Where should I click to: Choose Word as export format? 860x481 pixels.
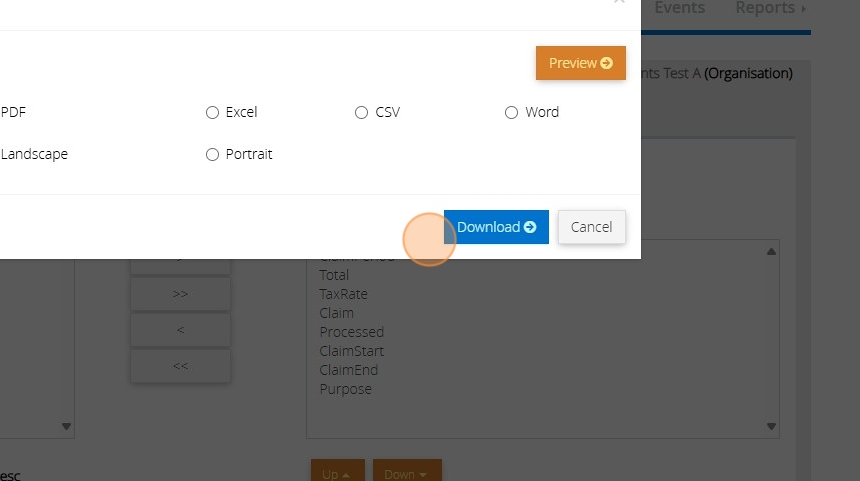click(x=512, y=113)
